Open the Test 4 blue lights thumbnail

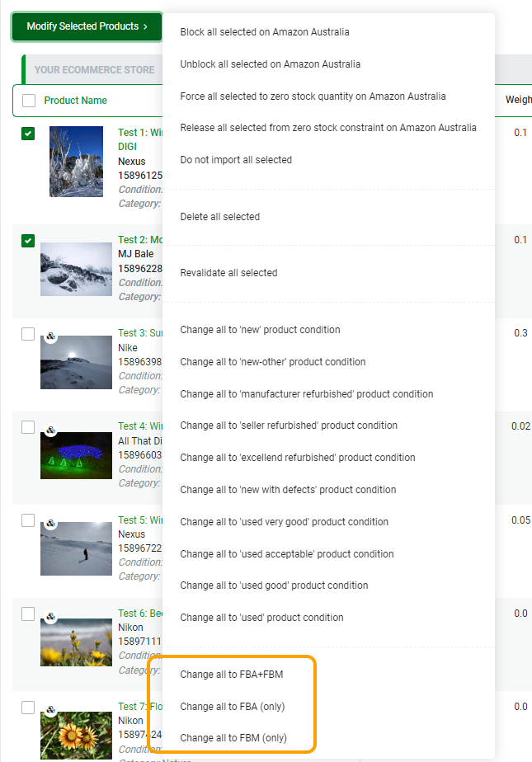pos(76,456)
